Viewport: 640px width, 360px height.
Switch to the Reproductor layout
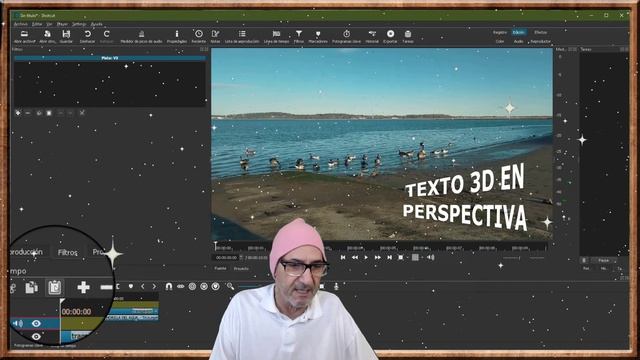540,41
